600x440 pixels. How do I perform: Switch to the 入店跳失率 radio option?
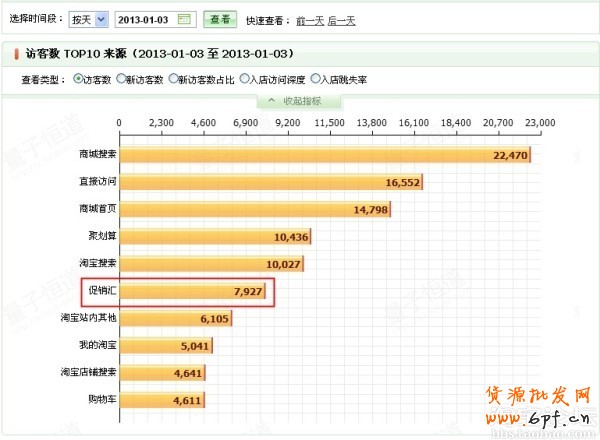coord(316,79)
